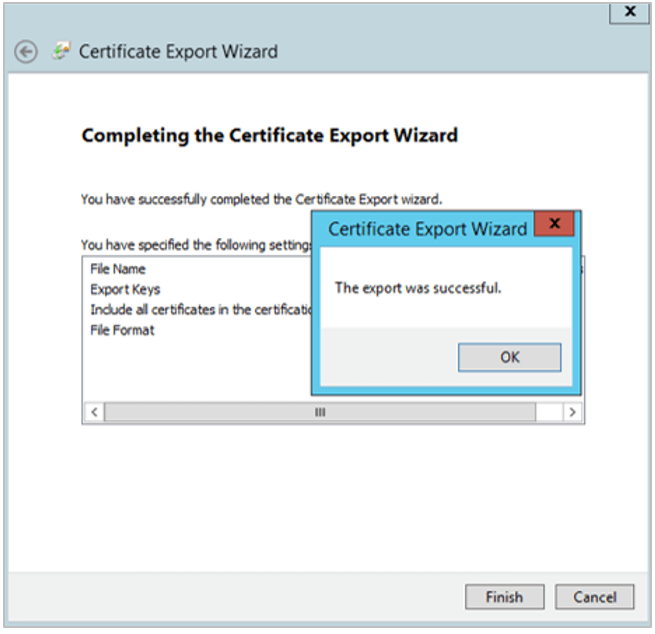Click the left arrow of settings scrollbar
This screenshot has width=655, height=634.
tap(94, 412)
